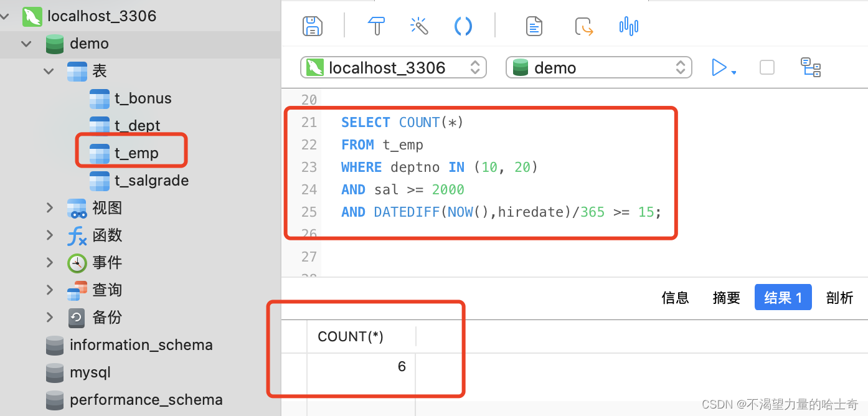Image resolution: width=868 pixels, height=416 pixels.
Task: Select the t_emp table in tree
Action: 136,153
